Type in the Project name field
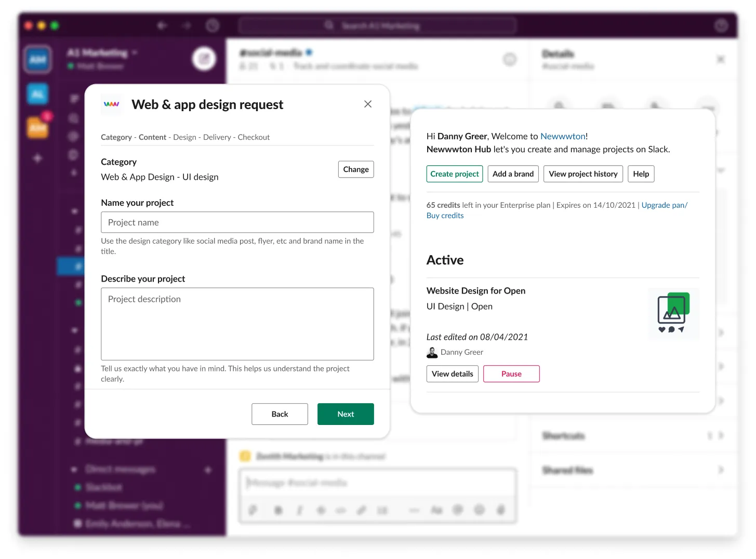Screen dimensions: 756x559 click(x=237, y=222)
